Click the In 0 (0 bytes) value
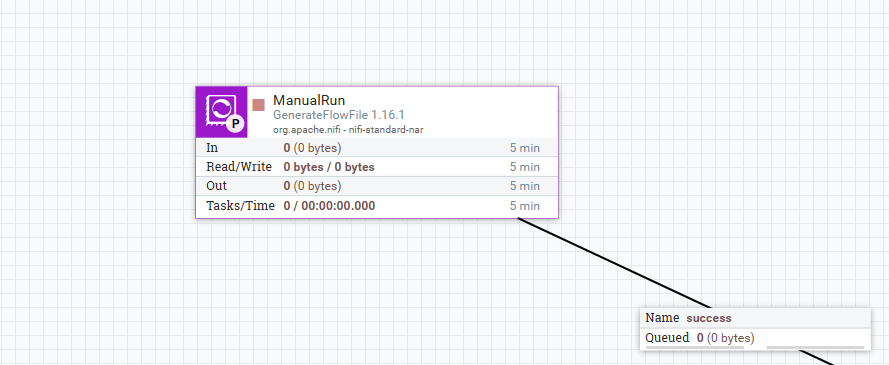The width and height of the screenshot is (889, 365). [312, 148]
